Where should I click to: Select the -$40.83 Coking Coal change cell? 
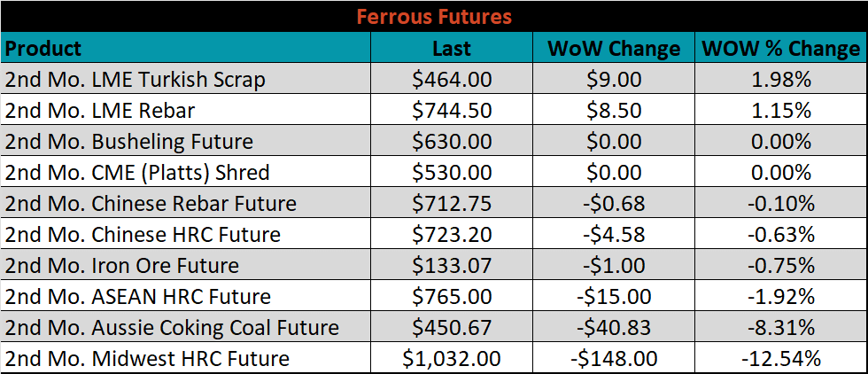click(614, 327)
